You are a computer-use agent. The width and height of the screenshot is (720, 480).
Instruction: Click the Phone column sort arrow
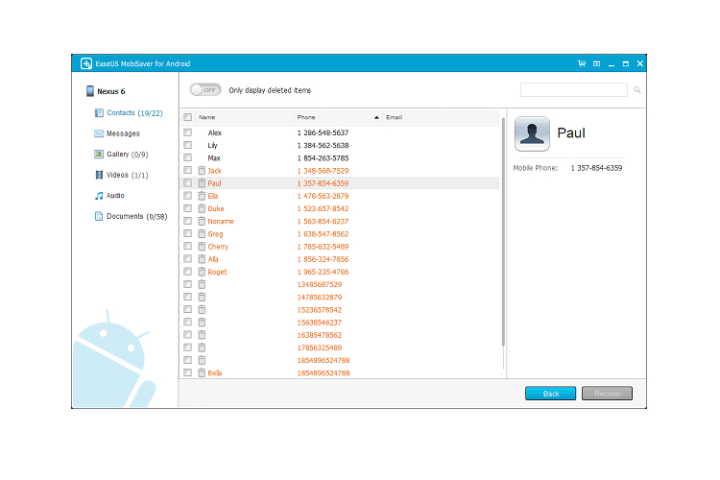tap(377, 118)
